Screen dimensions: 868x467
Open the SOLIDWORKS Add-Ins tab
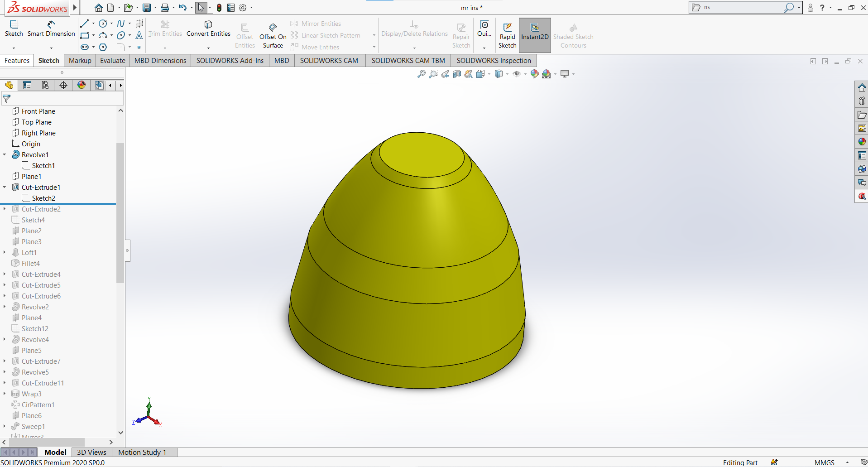pos(230,61)
